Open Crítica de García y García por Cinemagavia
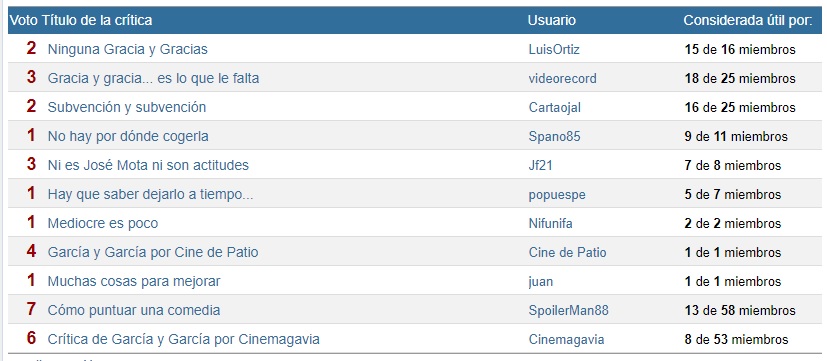 [184, 339]
